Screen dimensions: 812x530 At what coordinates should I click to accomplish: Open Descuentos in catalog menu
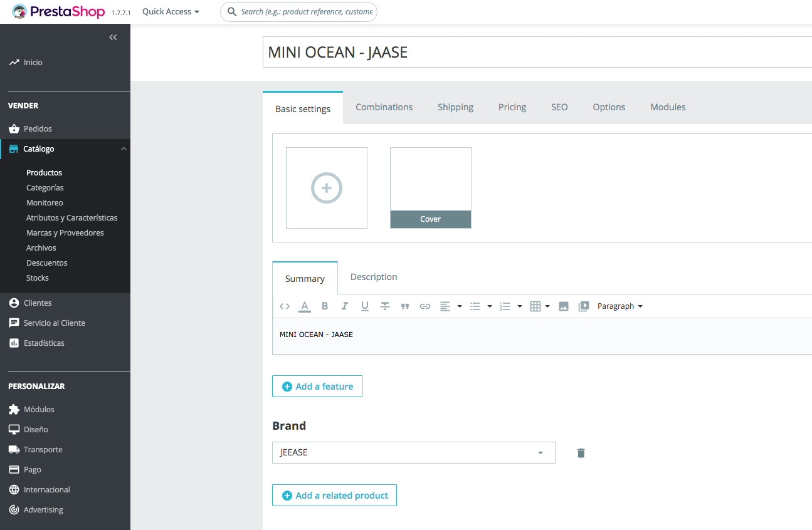(x=47, y=262)
